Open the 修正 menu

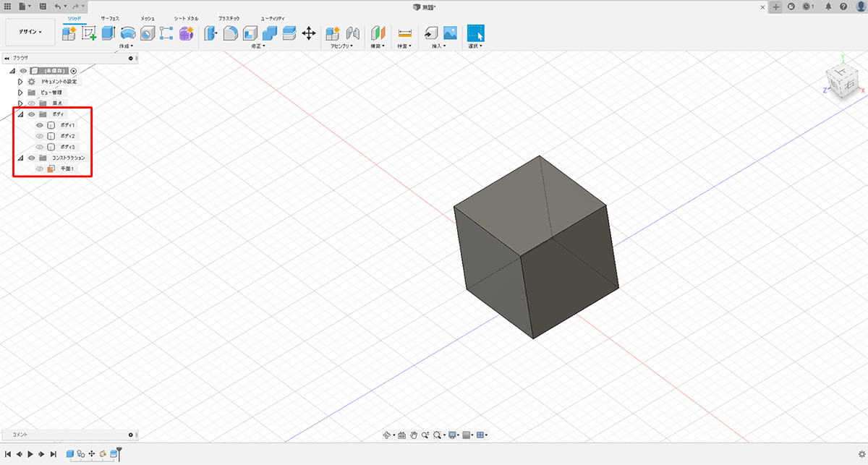point(258,46)
